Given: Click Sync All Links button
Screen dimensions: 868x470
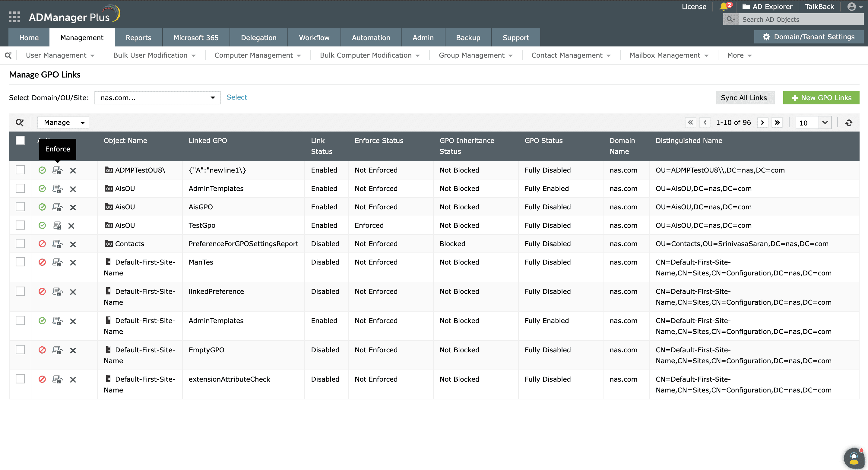Looking at the screenshot, I should click(744, 97).
